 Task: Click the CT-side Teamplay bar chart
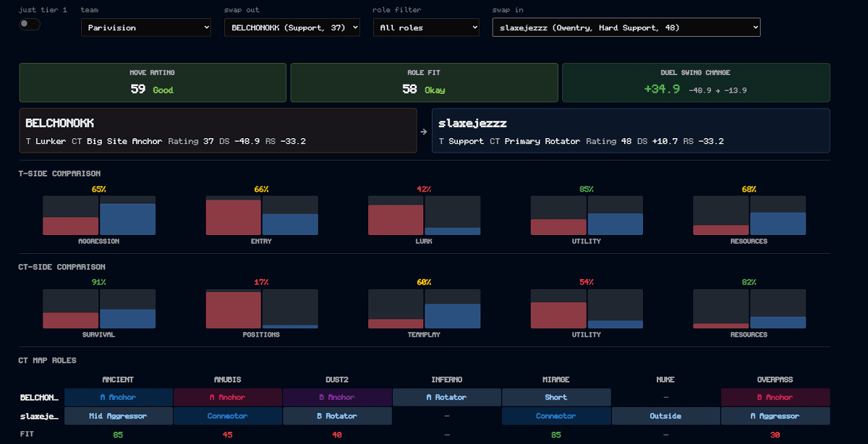(424, 309)
